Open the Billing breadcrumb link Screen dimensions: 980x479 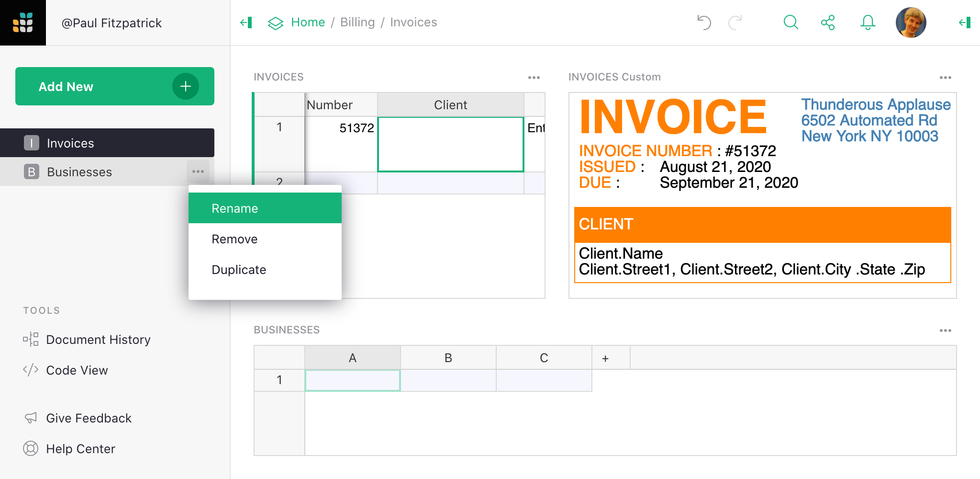pyautogui.click(x=357, y=22)
